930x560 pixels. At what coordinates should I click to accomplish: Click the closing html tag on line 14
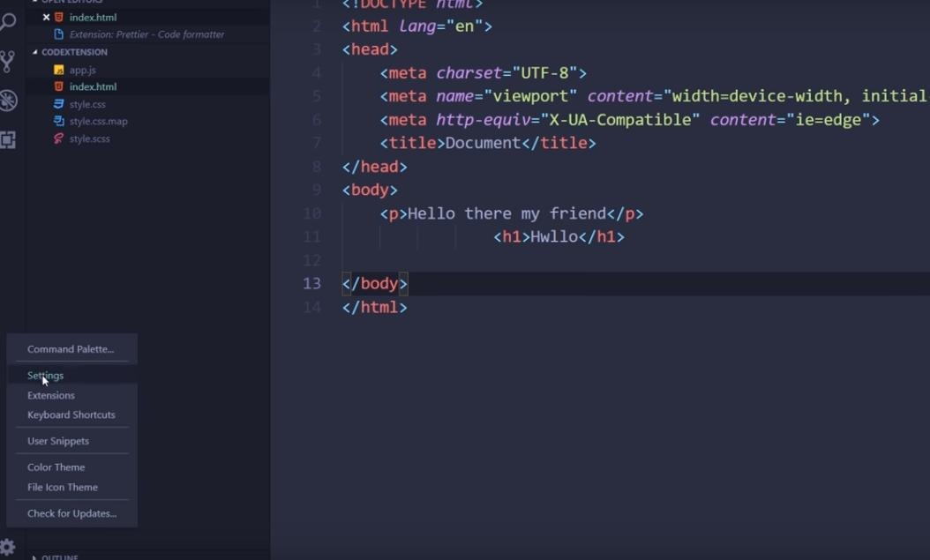(x=375, y=307)
